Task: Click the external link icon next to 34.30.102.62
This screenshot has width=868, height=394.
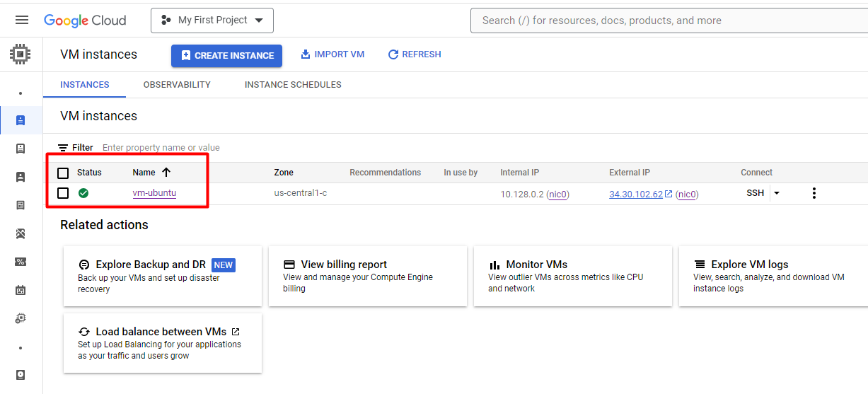Action: tap(669, 194)
